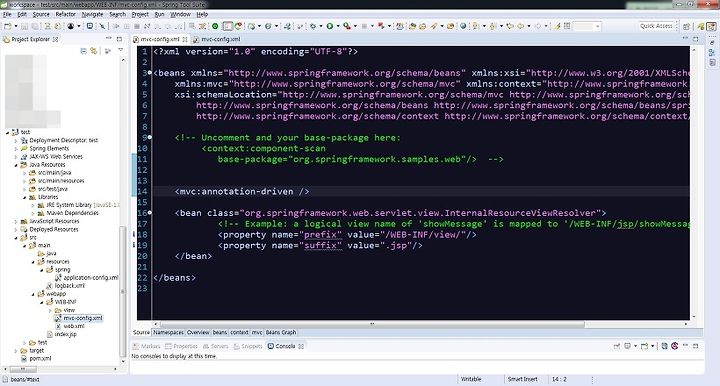This screenshot has width=720, height=386.
Task: Open the globe web browser toolbar icon
Action: (x=463, y=27)
